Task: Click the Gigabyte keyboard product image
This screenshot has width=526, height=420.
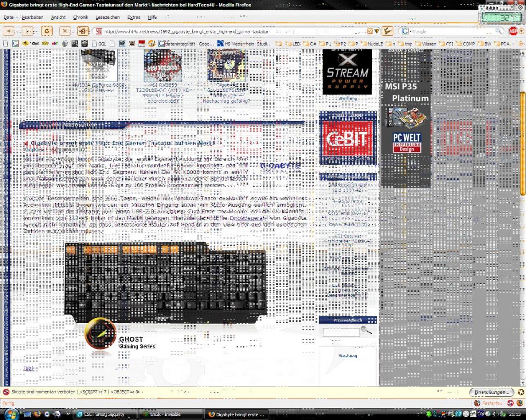Action: point(166,282)
